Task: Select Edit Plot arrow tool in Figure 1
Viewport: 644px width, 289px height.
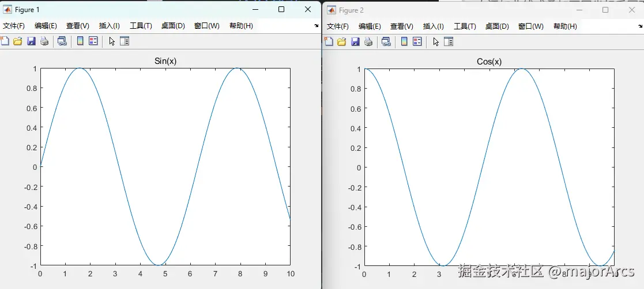Action: [x=112, y=41]
